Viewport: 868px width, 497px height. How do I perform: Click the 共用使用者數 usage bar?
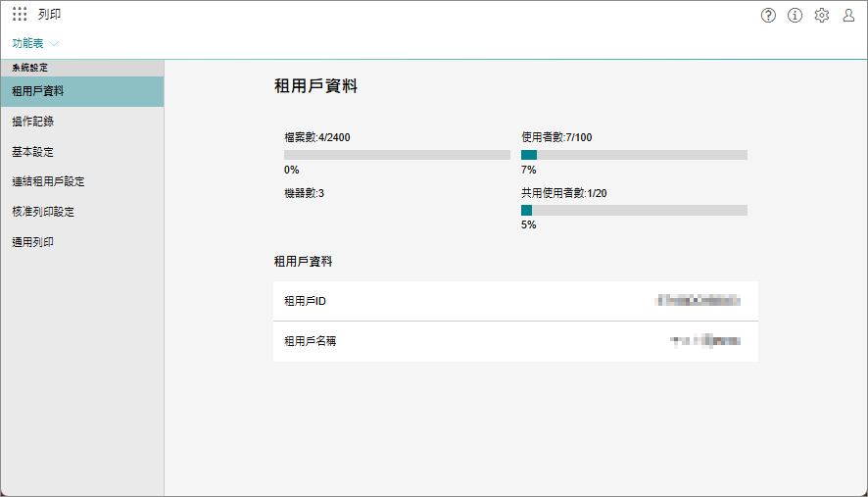[x=634, y=210]
